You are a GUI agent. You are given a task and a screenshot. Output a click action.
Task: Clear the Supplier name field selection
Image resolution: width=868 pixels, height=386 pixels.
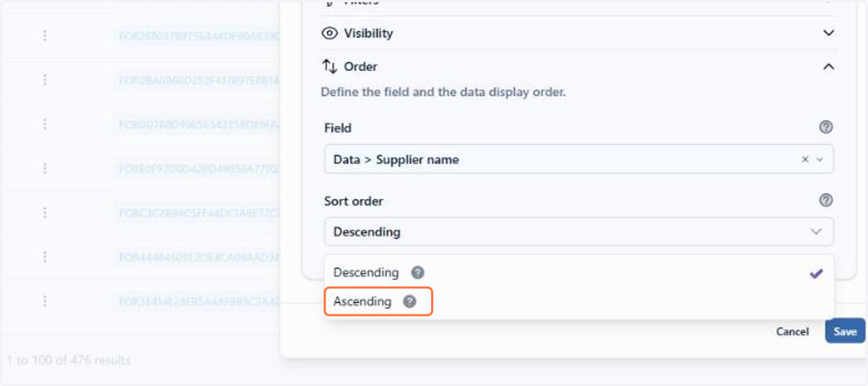804,160
